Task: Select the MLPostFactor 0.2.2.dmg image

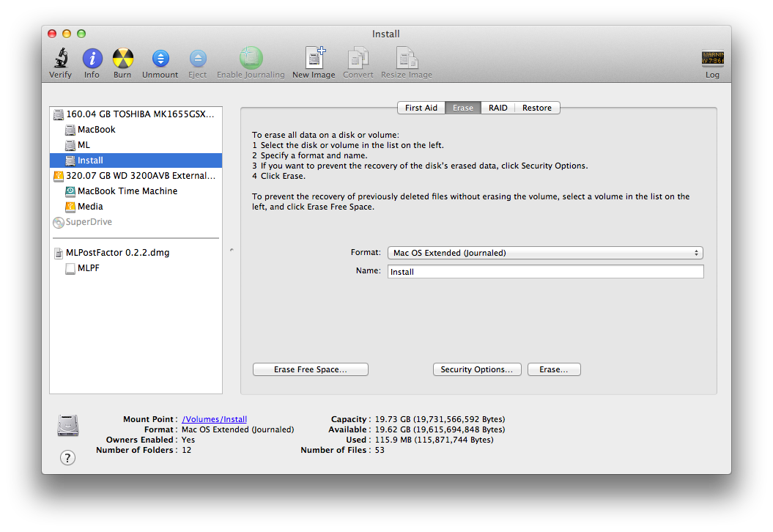Action: coord(136,252)
